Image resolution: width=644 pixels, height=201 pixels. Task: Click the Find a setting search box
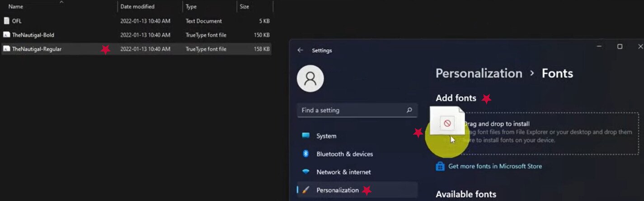coord(357,110)
